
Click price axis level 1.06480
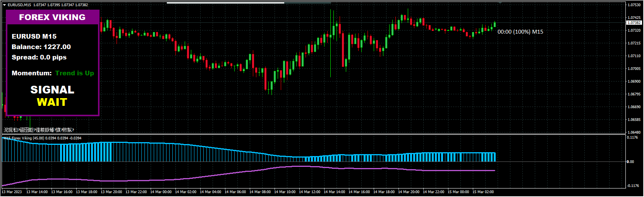click(x=634, y=132)
